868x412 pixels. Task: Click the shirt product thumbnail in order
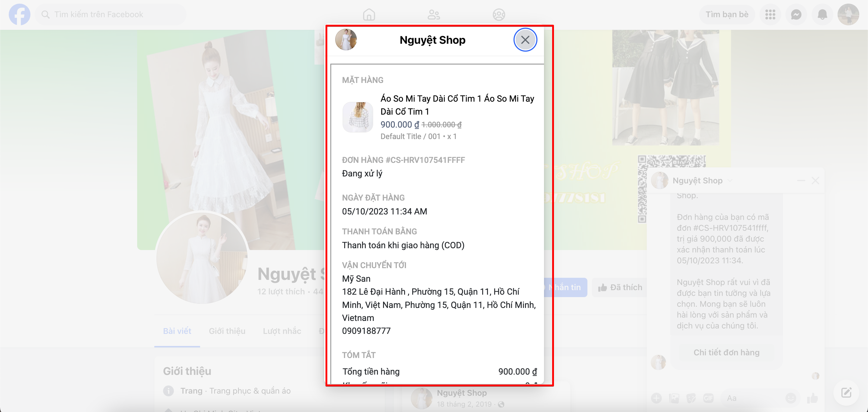tap(357, 117)
